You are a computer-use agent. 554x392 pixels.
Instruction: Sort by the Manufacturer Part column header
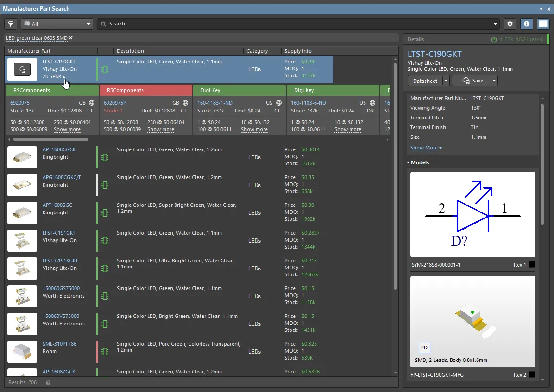[x=29, y=51]
